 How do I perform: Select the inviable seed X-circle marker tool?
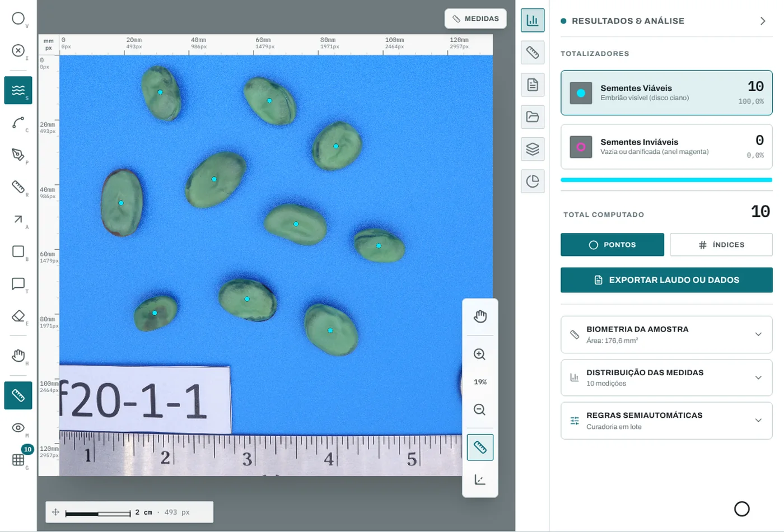[x=18, y=50]
